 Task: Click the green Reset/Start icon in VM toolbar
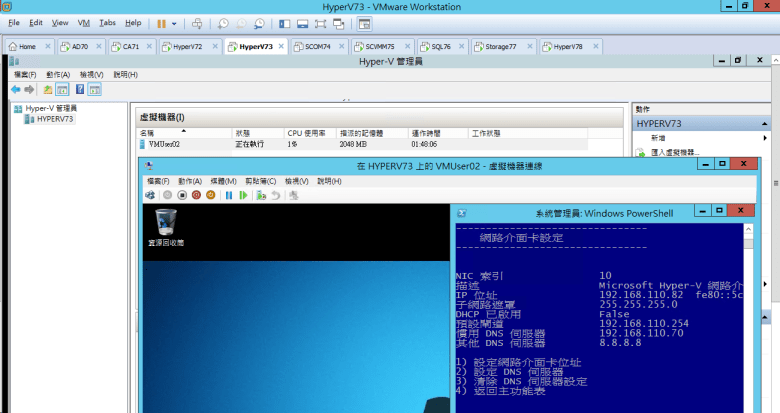click(x=243, y=195)
